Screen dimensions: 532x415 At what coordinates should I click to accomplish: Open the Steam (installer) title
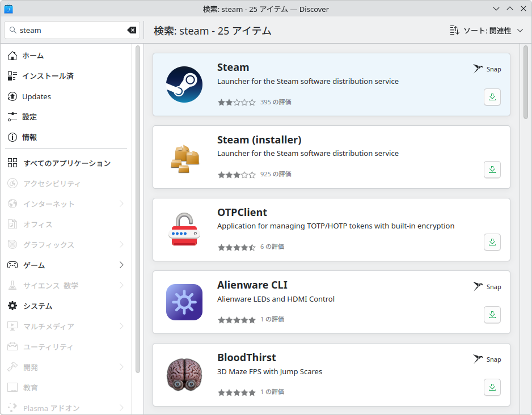pyautogui.click(x=259, y=139)
